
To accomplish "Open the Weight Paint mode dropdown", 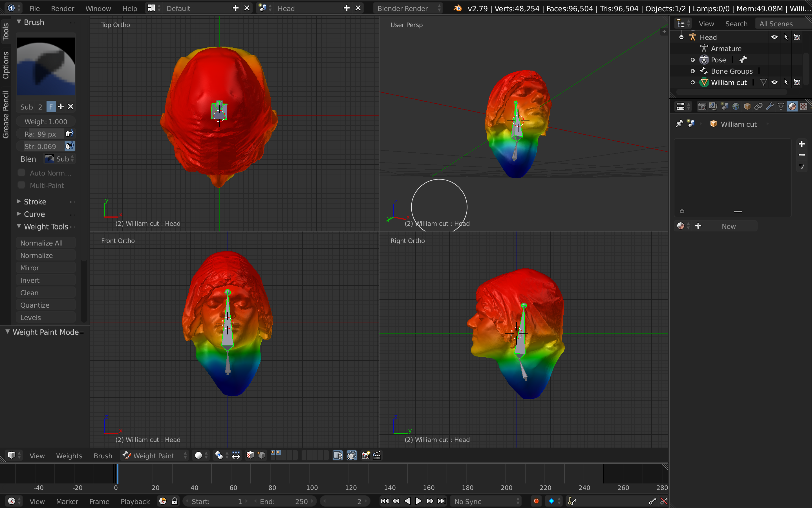I will click(x=155, y=455).
